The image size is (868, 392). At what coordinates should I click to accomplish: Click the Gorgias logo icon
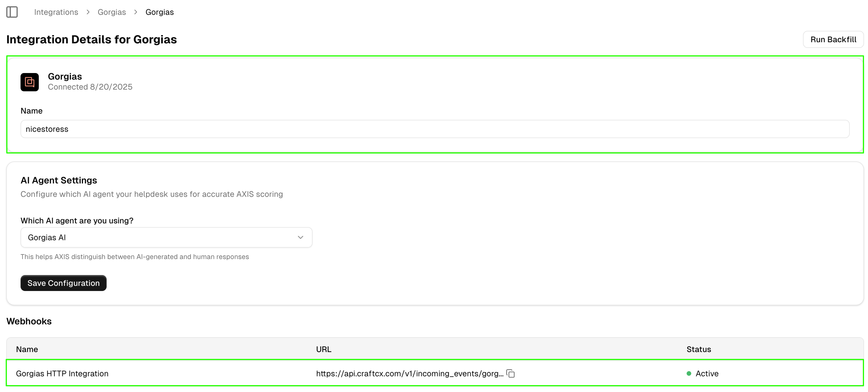tap(30, 82)
